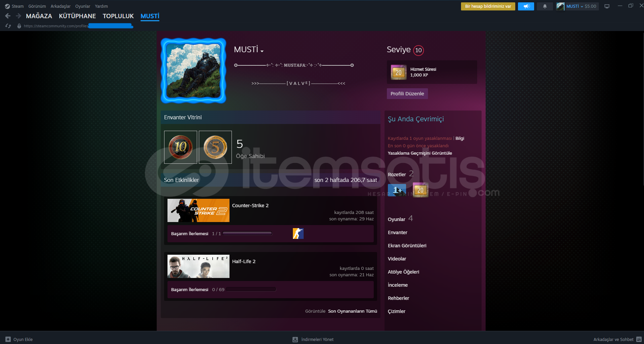Open Half-Life 2 game banner
This screenshot has height=344, width=644.
coord(198,267)
